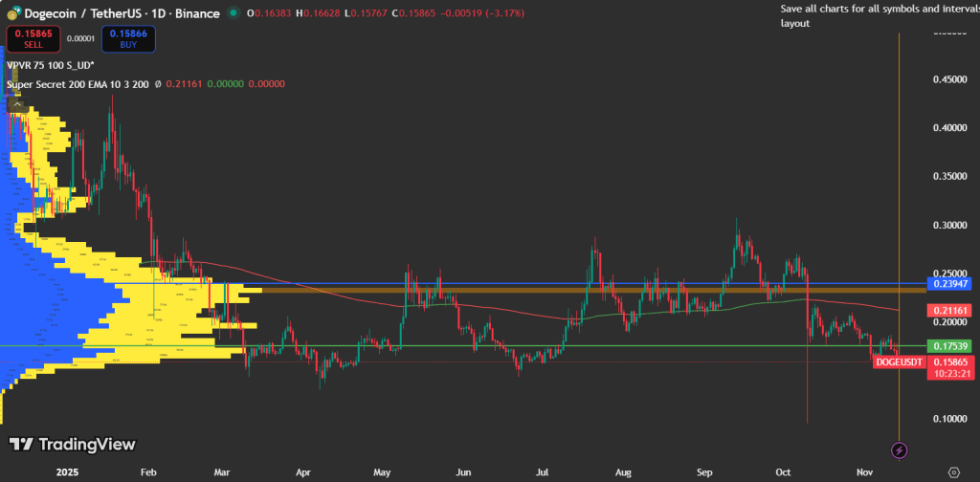Collapse the indicator legend with the chevron

pyautogui.click(x=18, y=104)
